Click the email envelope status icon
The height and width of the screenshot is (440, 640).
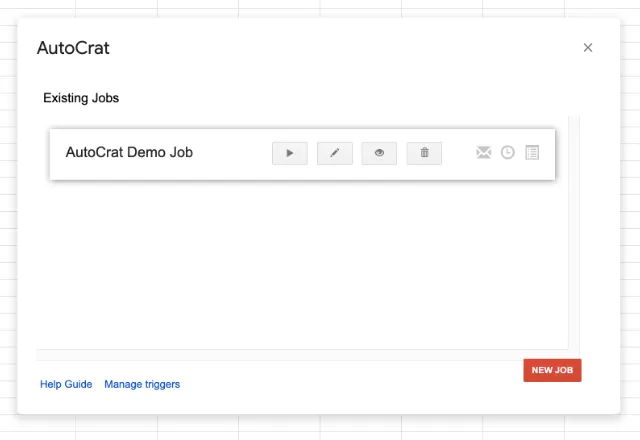[484, 153]
